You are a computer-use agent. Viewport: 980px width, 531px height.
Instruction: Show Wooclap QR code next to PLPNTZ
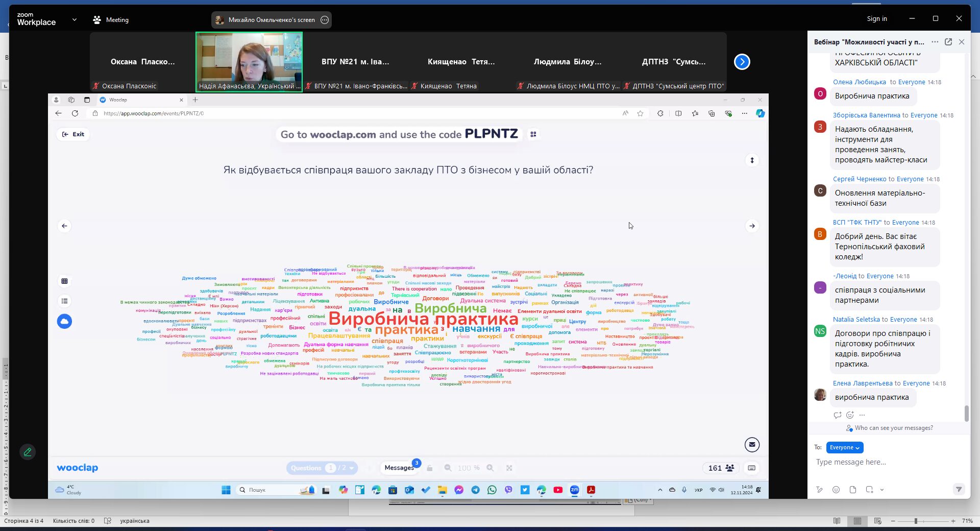533,134
